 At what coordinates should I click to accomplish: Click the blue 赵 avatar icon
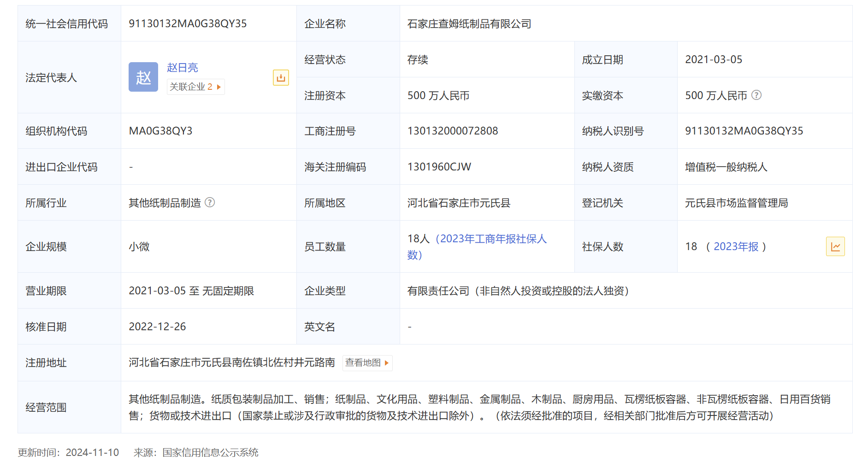pyautogui.click(x=143, y=77)
